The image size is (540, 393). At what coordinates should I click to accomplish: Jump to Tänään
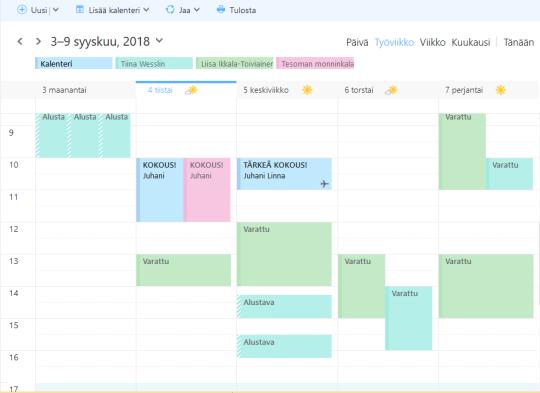(519, 42)
